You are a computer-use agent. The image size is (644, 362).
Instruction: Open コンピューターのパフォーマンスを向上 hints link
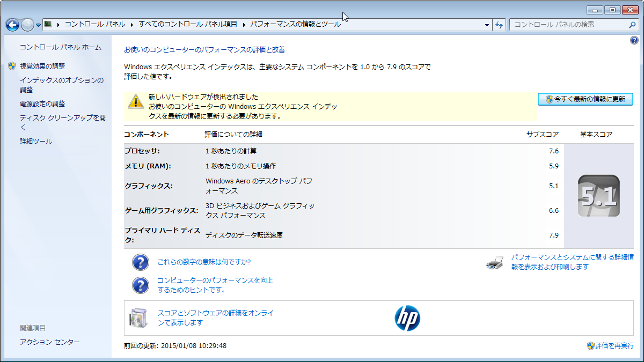click(215, 285)
